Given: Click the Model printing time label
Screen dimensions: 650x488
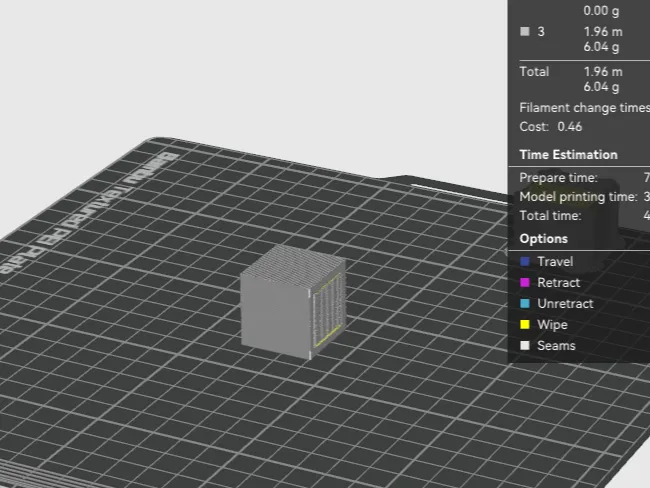Looking at the screenshot, I should click(x=578, y=197).
